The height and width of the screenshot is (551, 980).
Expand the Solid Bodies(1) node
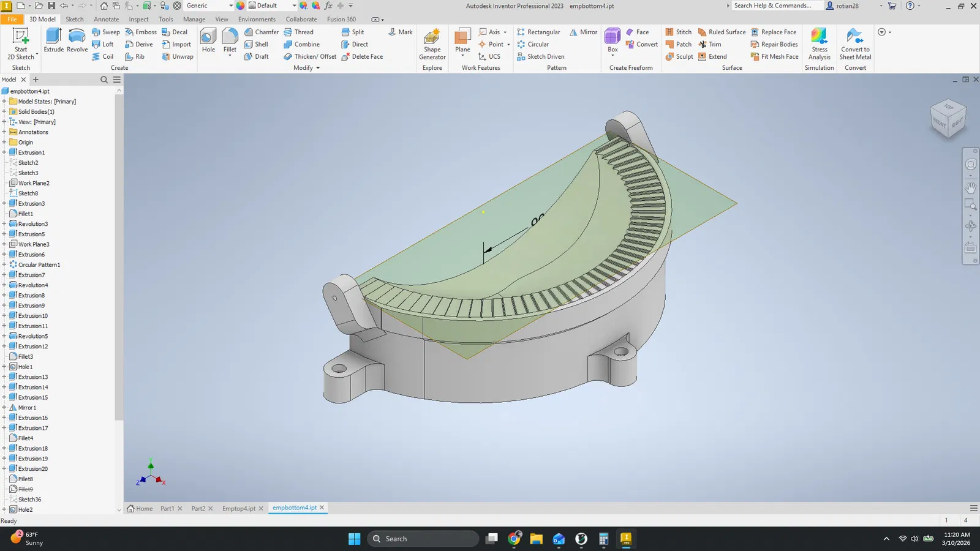click(4, 112)
